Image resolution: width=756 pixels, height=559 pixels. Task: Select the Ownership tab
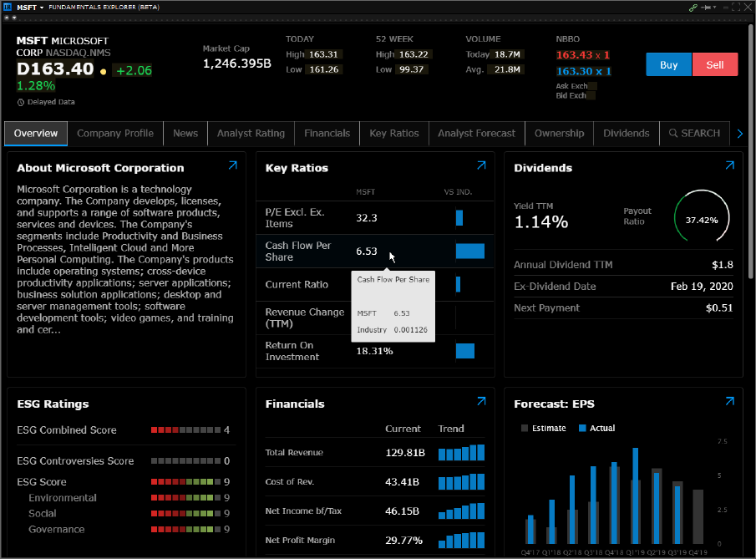pyautogui.click(x=560, y=134)
